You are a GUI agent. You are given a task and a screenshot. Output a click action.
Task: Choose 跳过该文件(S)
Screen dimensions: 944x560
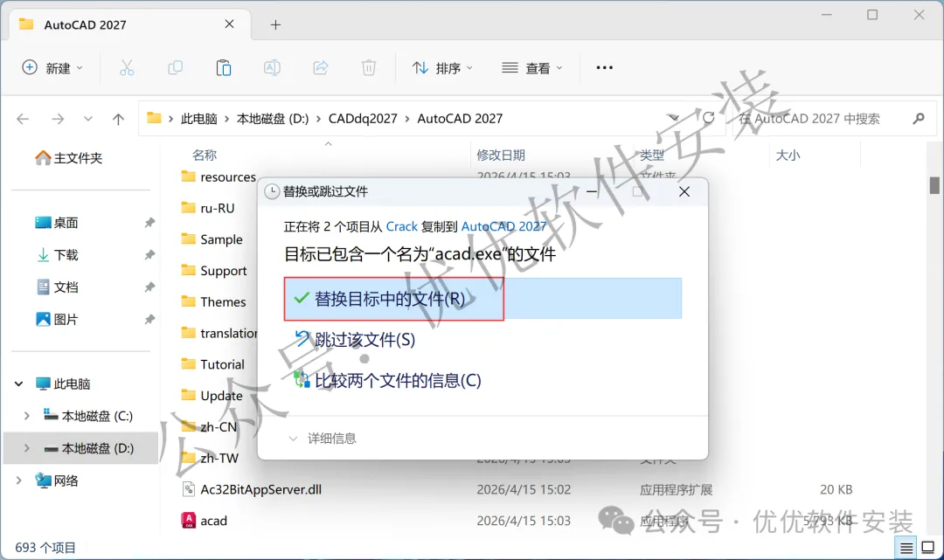[354, 340]
